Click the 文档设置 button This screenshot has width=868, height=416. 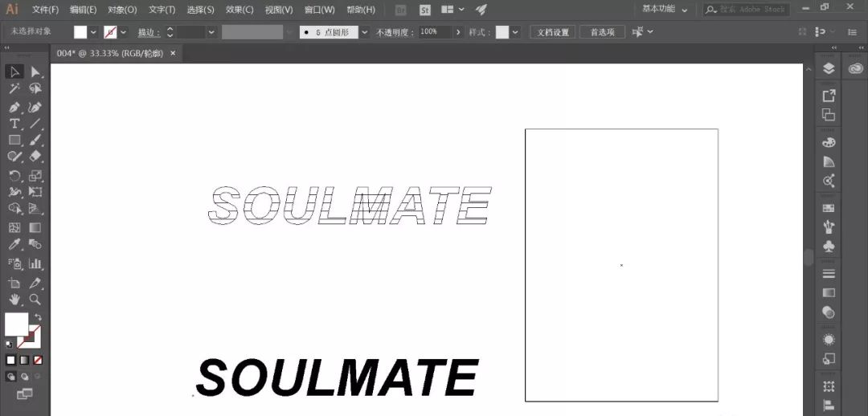(x=552, y=32)
